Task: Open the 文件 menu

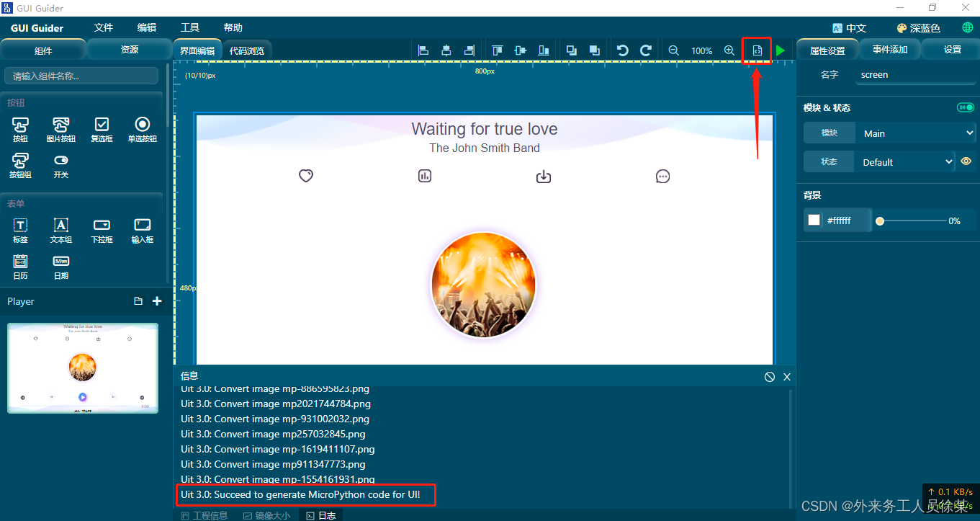Action: [x=104, y=27]
